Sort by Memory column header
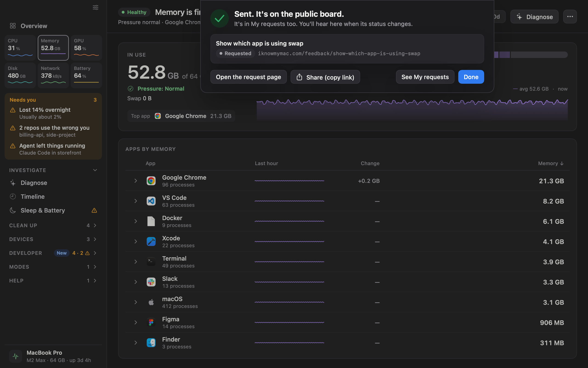This screenshot has width=588, height=368. (x=551, y=163)
